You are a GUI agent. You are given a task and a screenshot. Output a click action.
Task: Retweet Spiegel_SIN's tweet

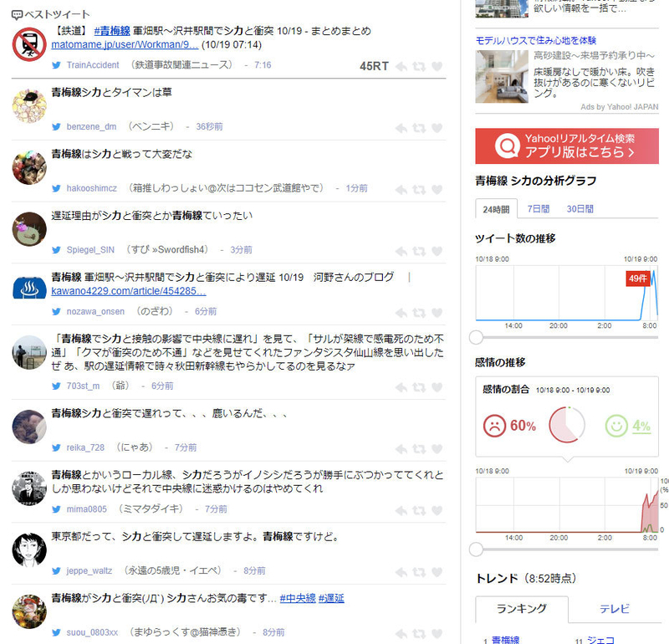click(x=419, y=252)
